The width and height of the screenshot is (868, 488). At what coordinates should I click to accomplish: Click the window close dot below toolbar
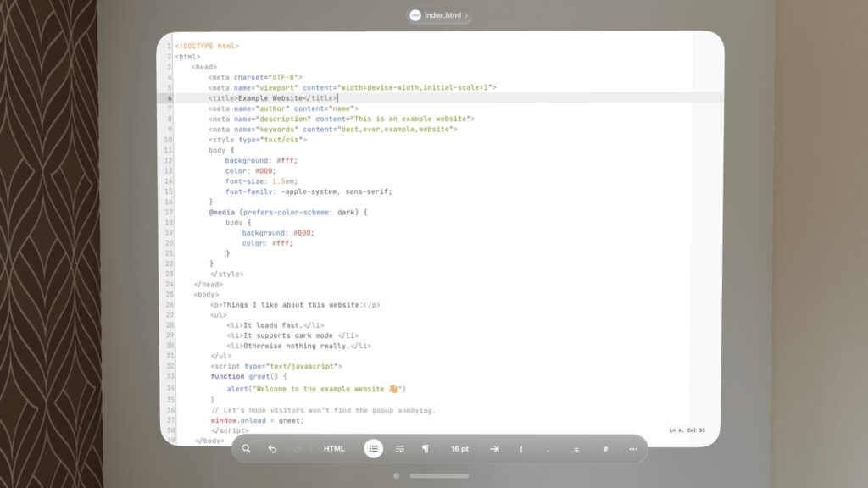(x=397, y=476)
